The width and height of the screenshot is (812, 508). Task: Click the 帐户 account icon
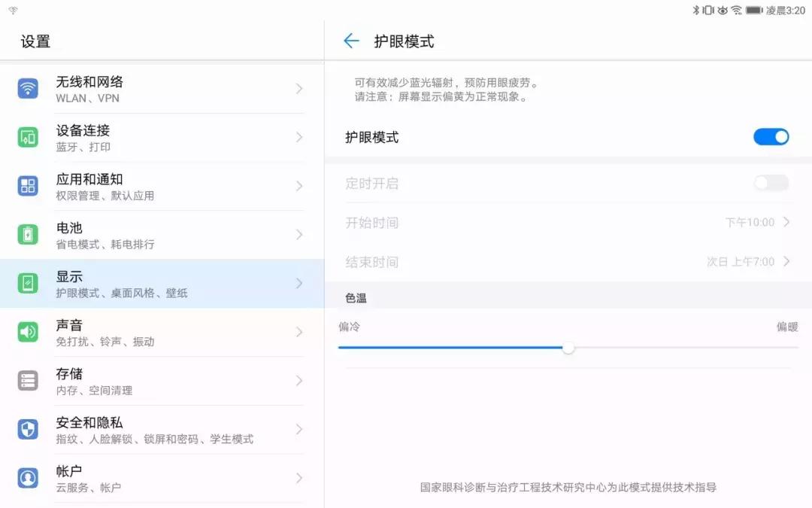(x=28, y=477)
